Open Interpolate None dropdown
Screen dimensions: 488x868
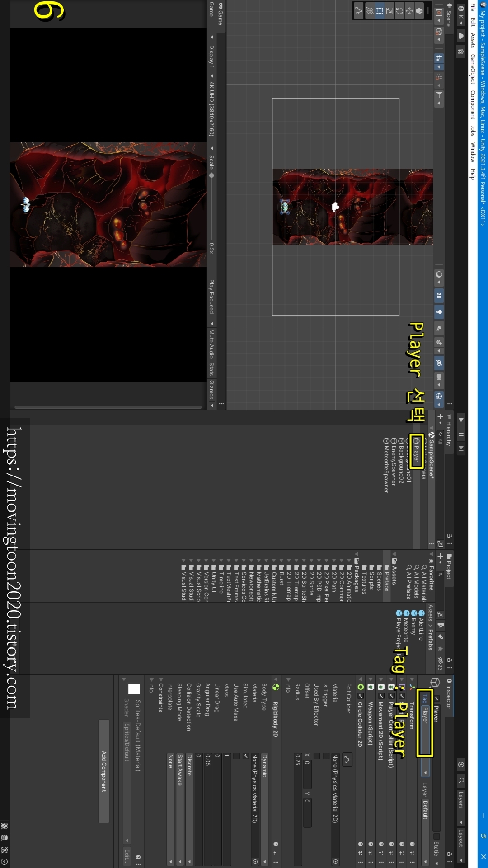(x=170, y=809)
